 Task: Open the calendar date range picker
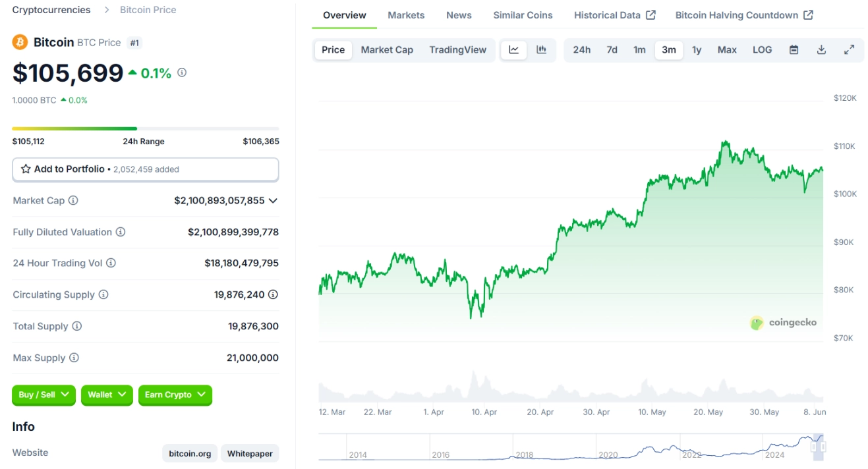(x=794, y=50)
